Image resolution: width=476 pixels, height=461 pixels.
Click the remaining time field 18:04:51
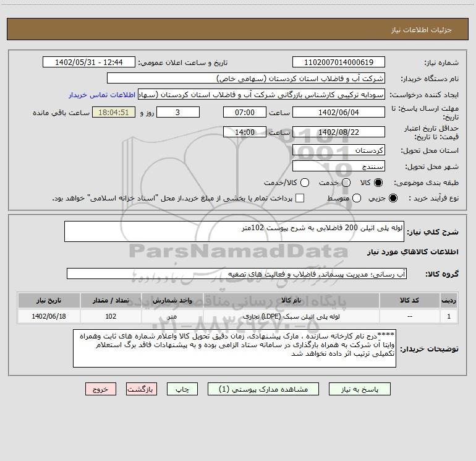tap(114, 112)
